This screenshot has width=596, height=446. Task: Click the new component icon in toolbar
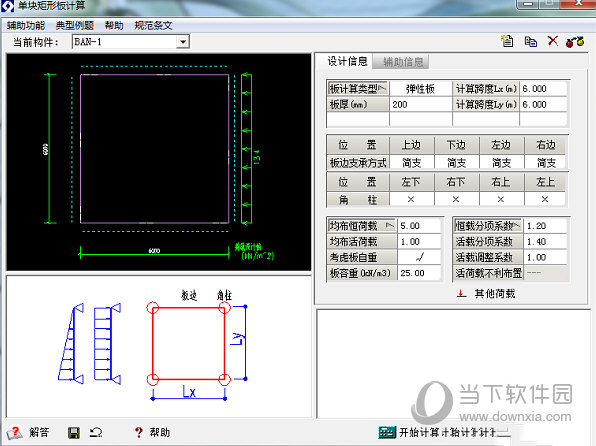[507, 41]
